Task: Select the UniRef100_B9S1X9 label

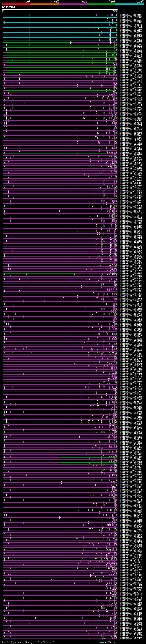Action: (x=131, y=52)
